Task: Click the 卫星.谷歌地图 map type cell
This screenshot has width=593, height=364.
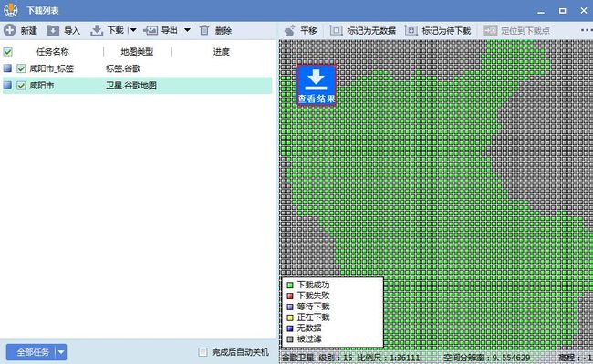Action: point(131,86)
